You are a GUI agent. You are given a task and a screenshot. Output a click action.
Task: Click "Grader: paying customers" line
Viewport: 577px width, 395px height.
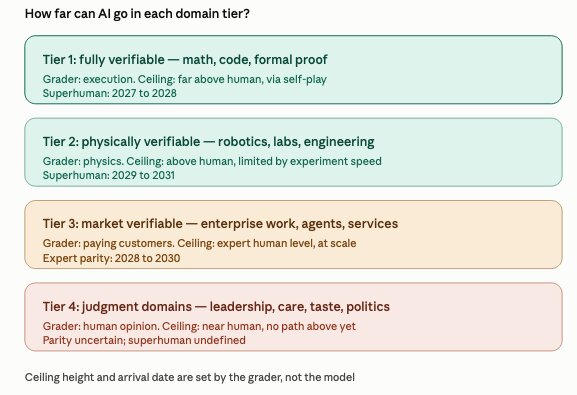[199, 243]
